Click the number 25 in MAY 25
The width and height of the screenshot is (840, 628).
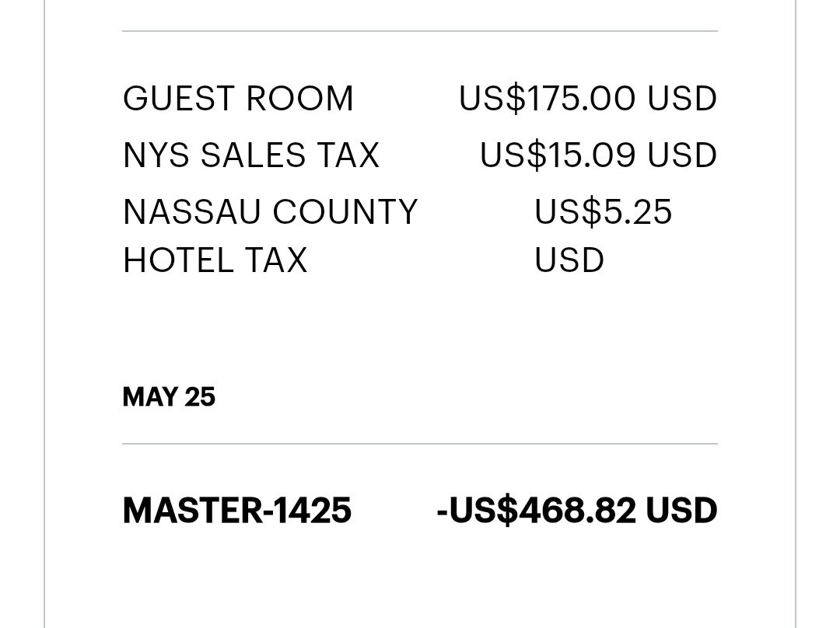(x=200, y=397)
